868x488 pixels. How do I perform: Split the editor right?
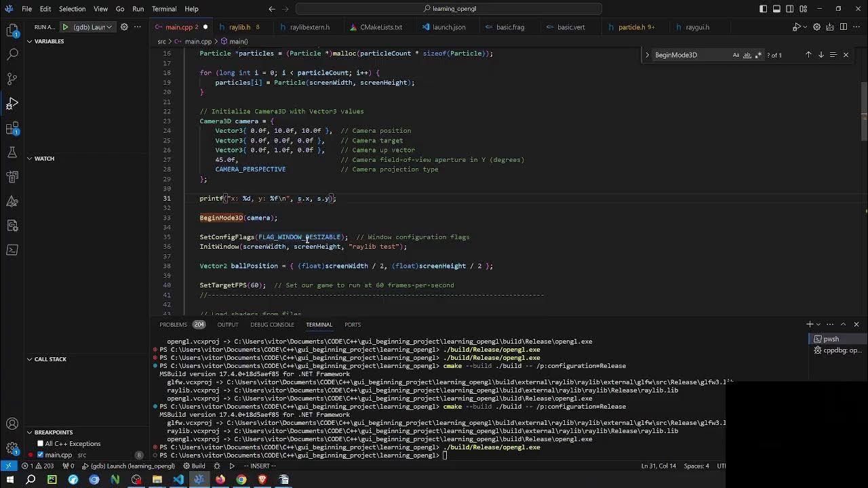point(844,27)
